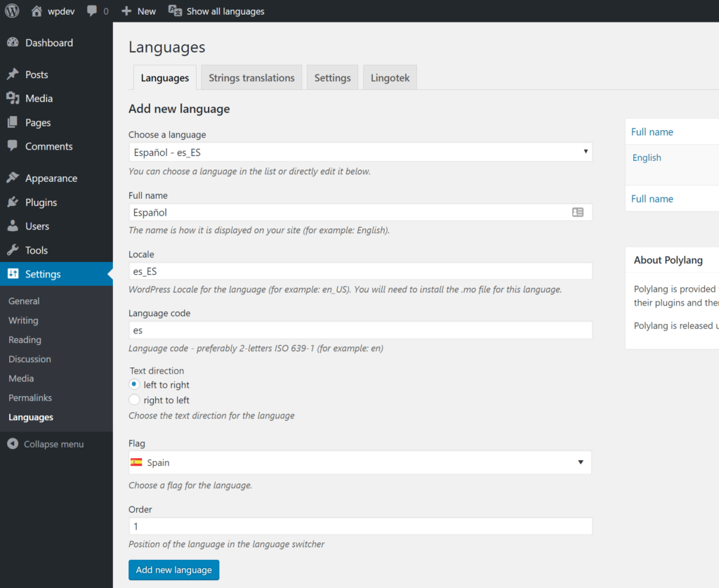Screen dimensions: 719x588
Task: Expand the Flag dropdown showing Spain
Action: [359, 462]
